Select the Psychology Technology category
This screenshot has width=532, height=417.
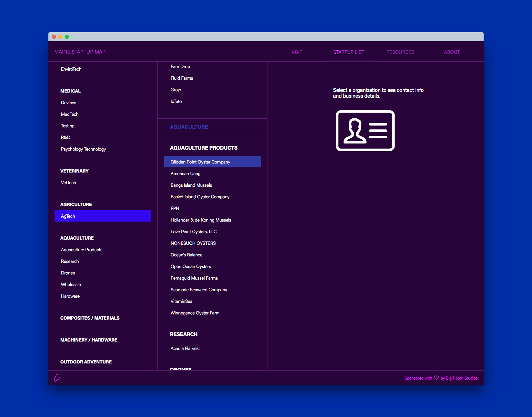tap(83, 149)
